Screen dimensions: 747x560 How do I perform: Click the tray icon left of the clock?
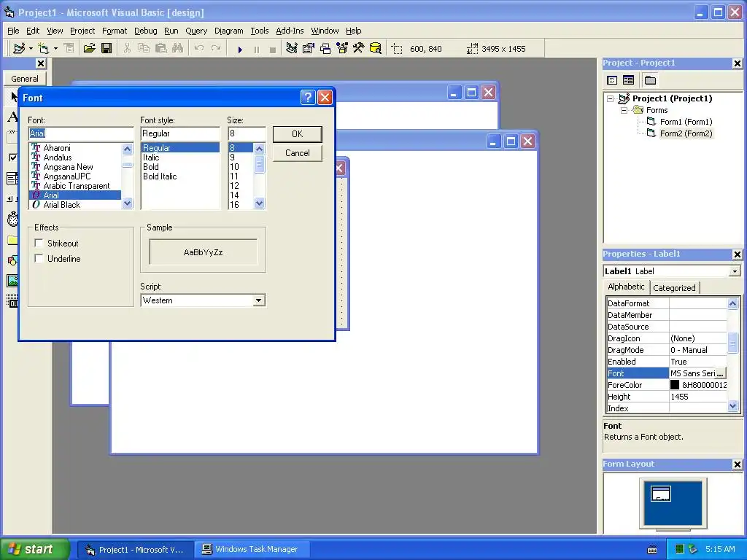tap(693, 549)
